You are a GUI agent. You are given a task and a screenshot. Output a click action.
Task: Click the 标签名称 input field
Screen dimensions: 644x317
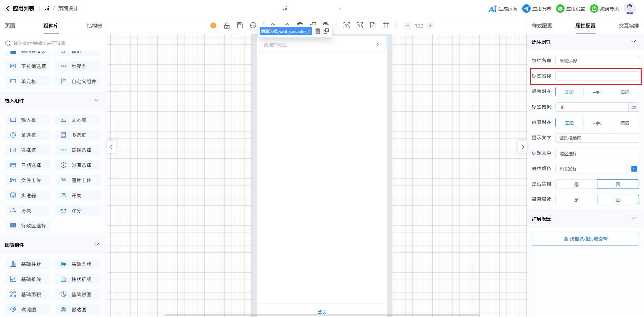point(597,76)
